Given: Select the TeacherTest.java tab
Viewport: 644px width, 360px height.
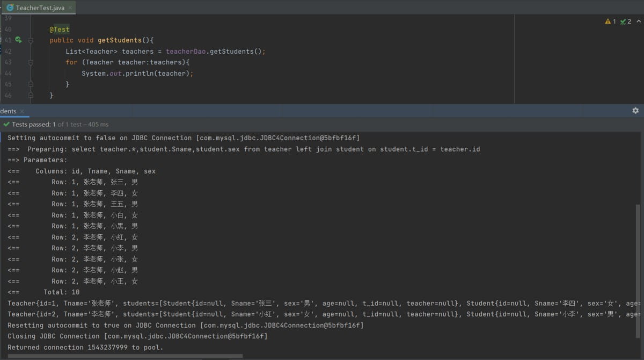Looking at the screenshot, I should pos(40,8).
